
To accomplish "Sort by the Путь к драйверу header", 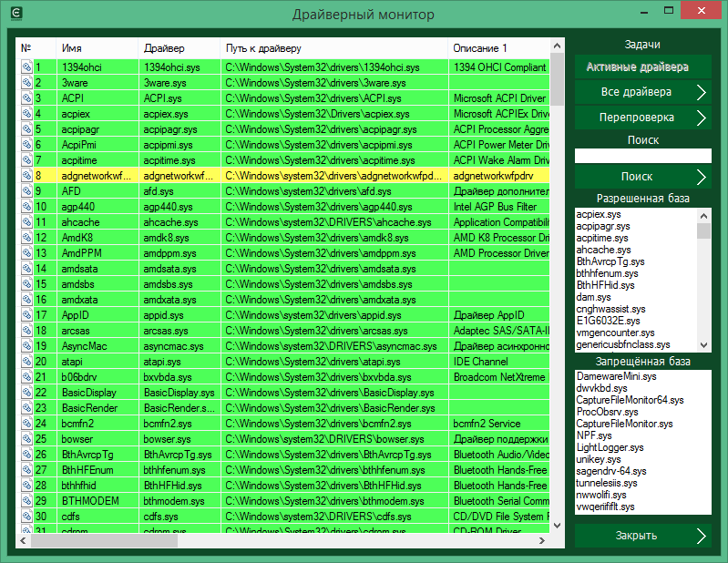I will click(x=334, y=48).
